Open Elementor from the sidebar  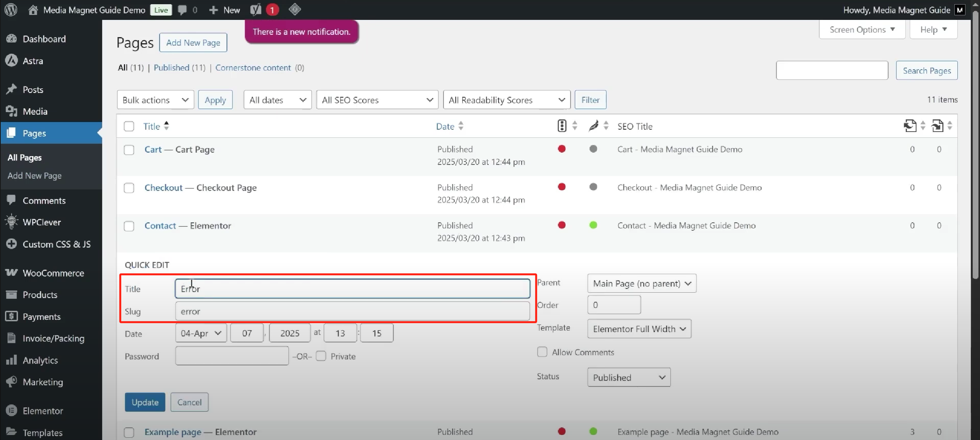42,411
